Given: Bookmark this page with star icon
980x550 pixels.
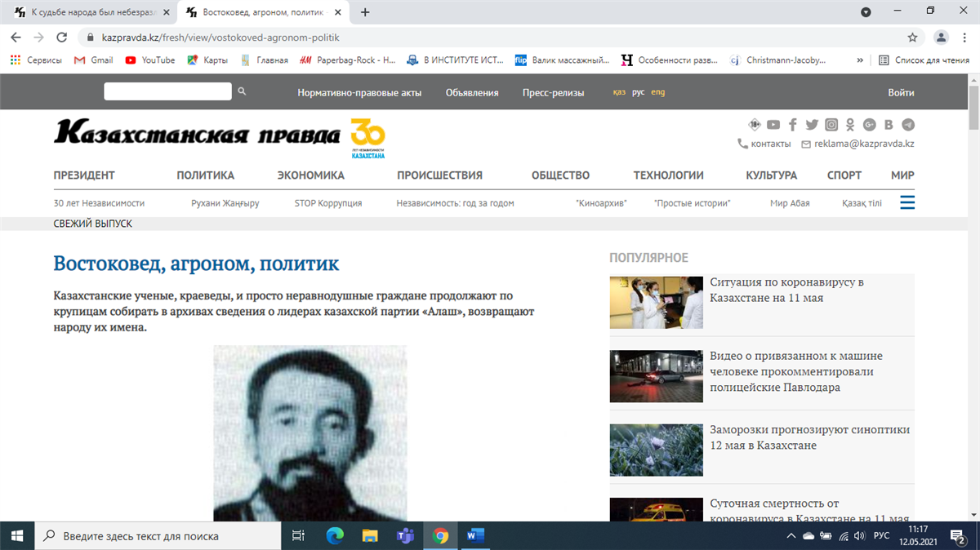Looking at the screenshot, I should click(x=912, y=38).
